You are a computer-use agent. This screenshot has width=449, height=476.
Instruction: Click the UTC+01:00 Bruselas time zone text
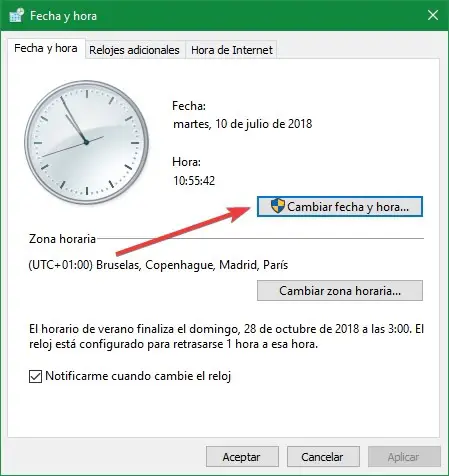(158, 265)
